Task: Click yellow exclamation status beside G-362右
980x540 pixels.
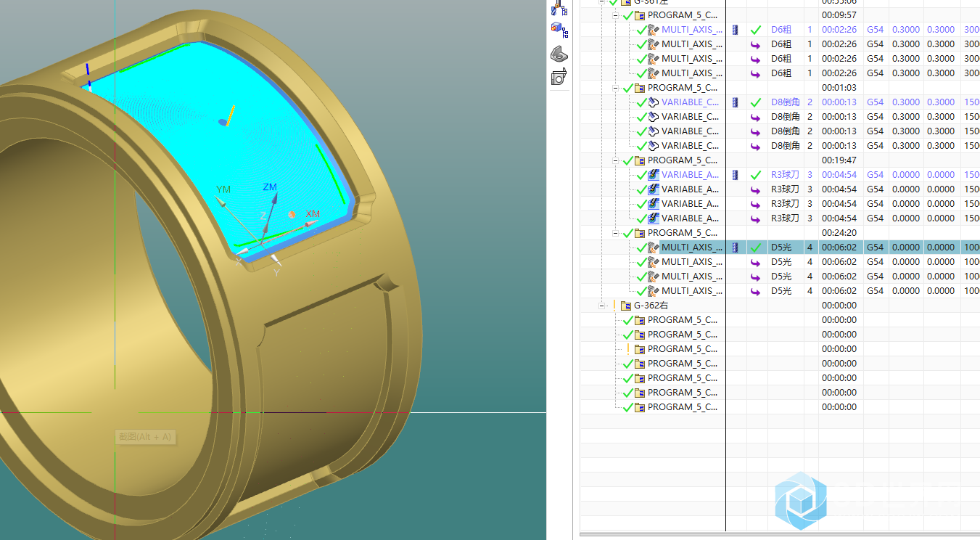Action: 614,306
